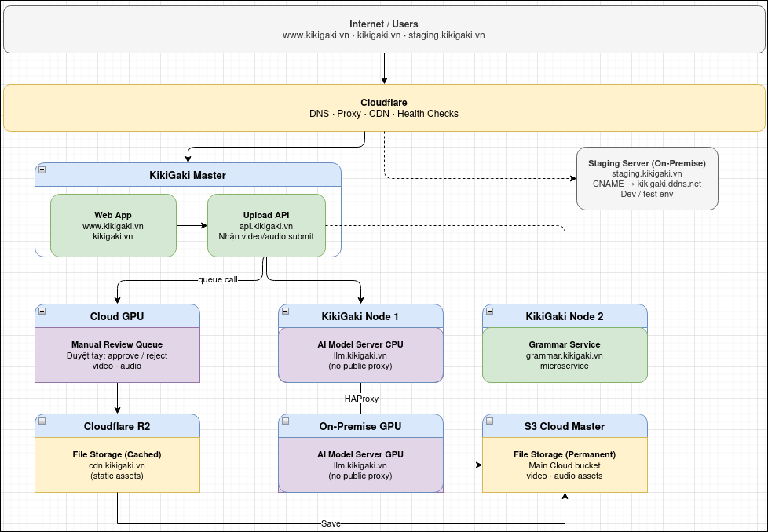Click the '(static assets)' text

[x=117, y=476]
